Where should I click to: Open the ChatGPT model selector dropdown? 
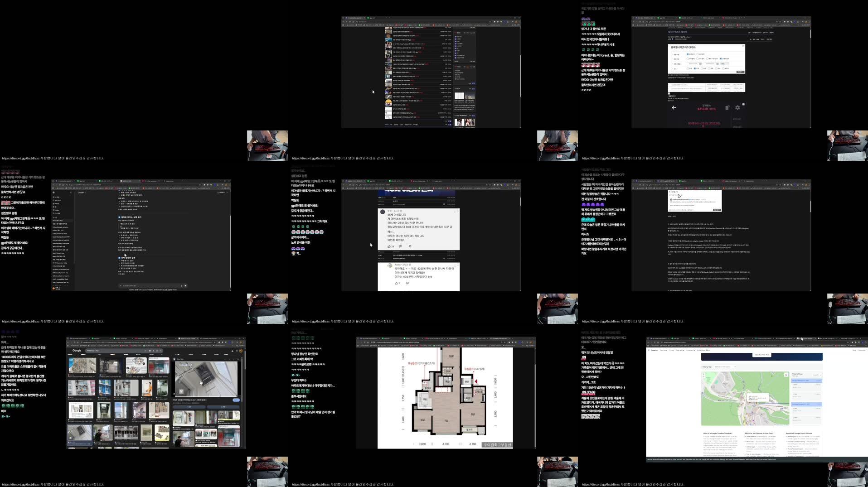(81, 193)
